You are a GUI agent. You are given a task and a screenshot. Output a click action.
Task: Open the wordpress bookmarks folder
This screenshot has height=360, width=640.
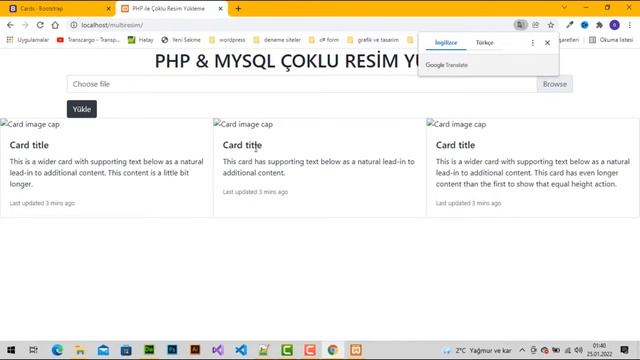pos(227,40)
